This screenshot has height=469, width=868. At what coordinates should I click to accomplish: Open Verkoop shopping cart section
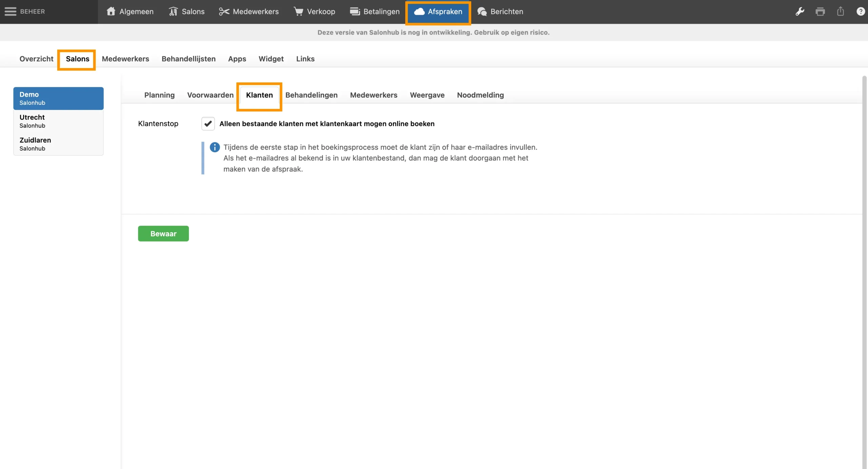(314, 12)
